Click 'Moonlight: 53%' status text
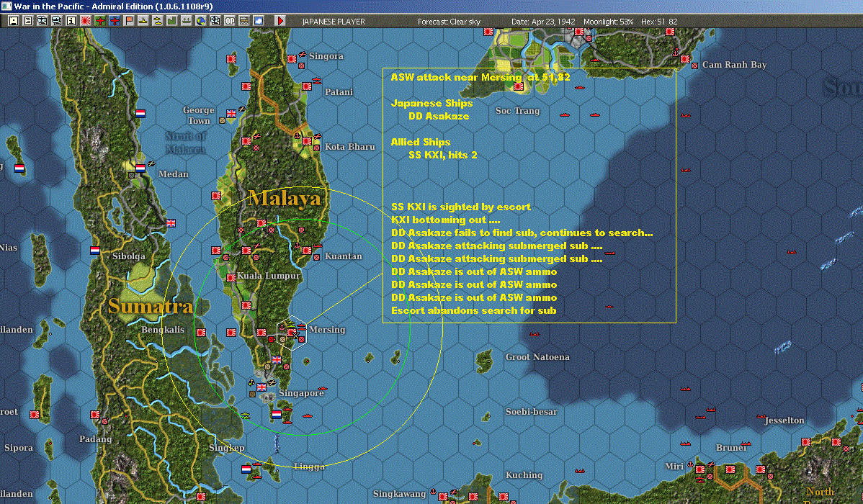The height and width of the screenshot is (504, 863). pos(608,22)
